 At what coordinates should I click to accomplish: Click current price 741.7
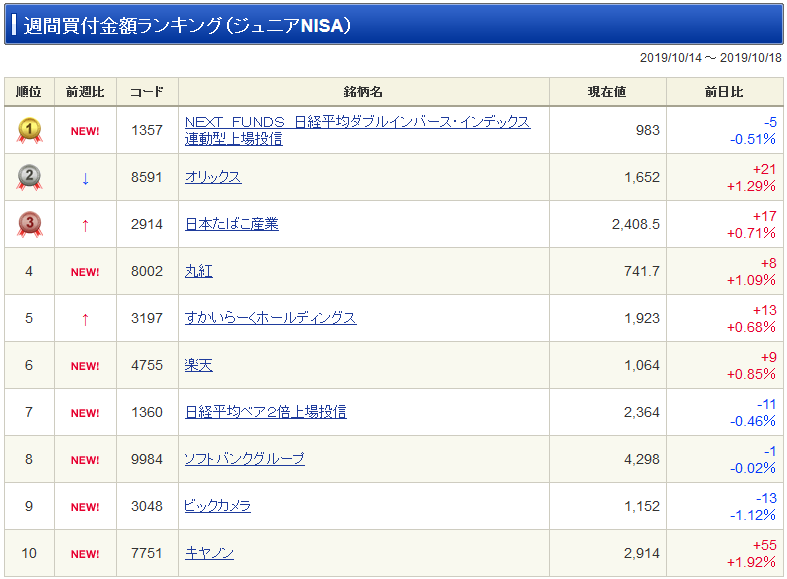642,271
